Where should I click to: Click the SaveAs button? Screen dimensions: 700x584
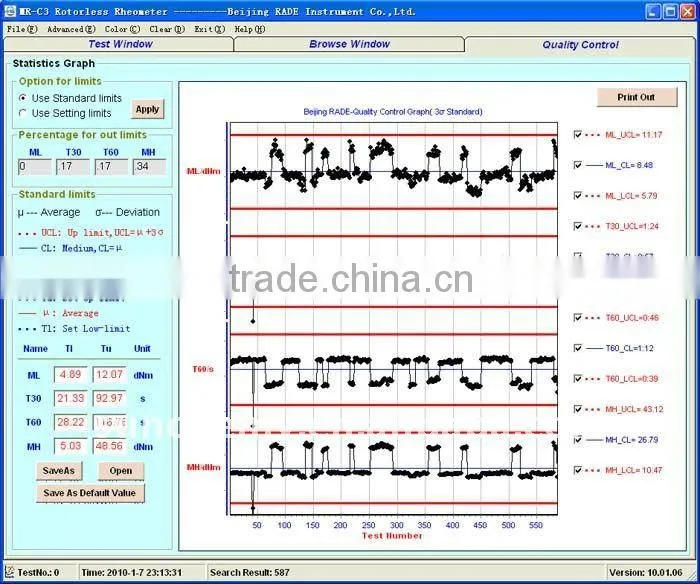(59, 471)
